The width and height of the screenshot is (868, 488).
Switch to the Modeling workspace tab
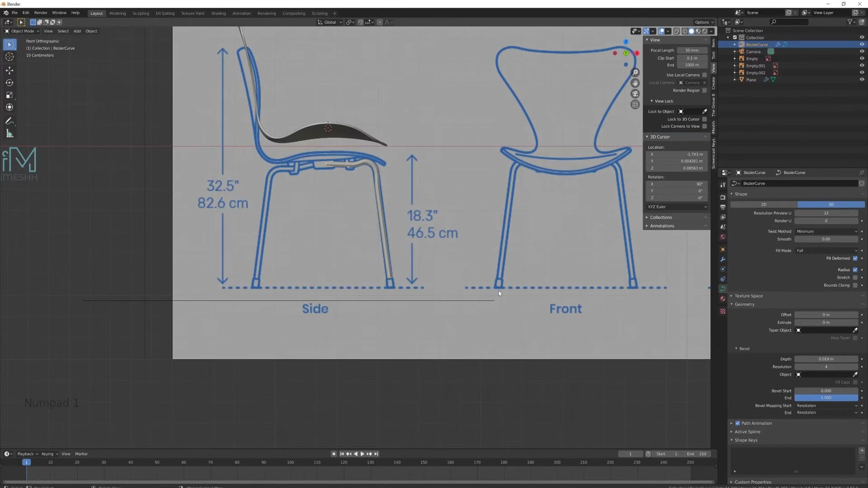click(x=118, y=13)
